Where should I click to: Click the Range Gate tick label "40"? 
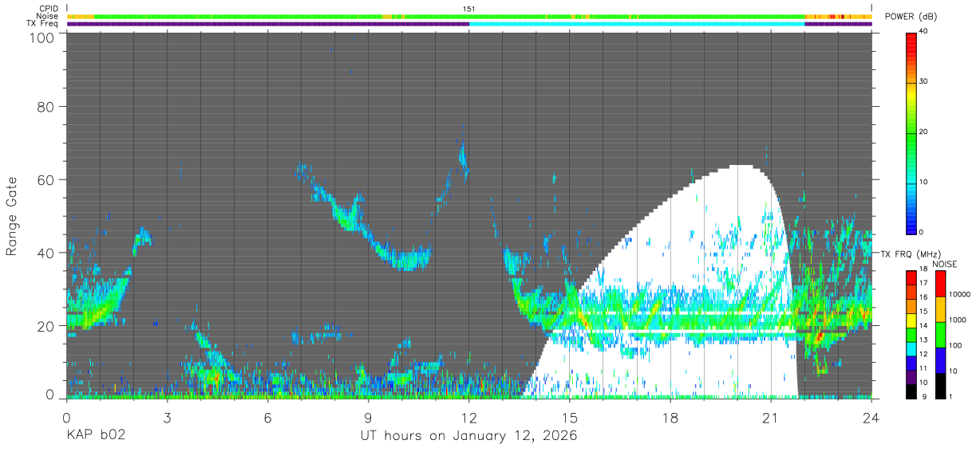pyautogui.click(x=46, y=253)
